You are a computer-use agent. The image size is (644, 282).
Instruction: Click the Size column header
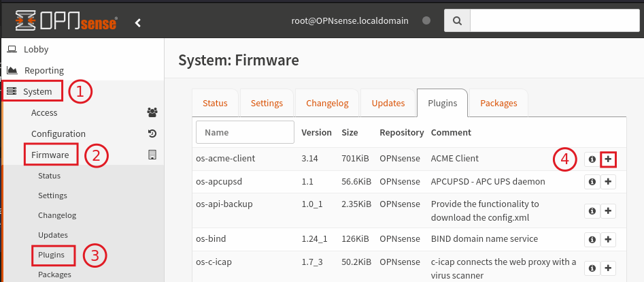point(350,133)
